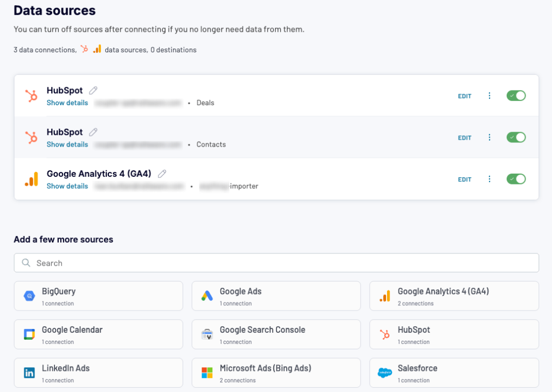The width and height of the screenshot is (552, 392).
Task: Disable the Google Analytics 4 source toggle
Action: coord(516,179)
